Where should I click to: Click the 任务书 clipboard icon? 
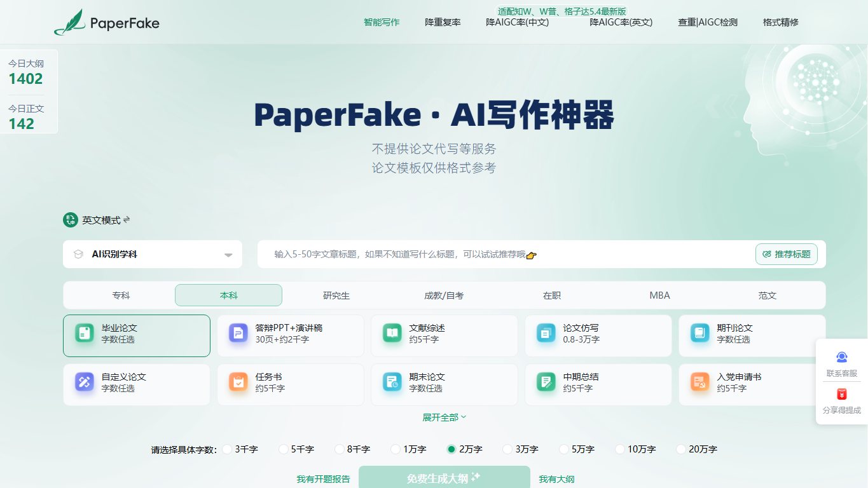[238, 382]
